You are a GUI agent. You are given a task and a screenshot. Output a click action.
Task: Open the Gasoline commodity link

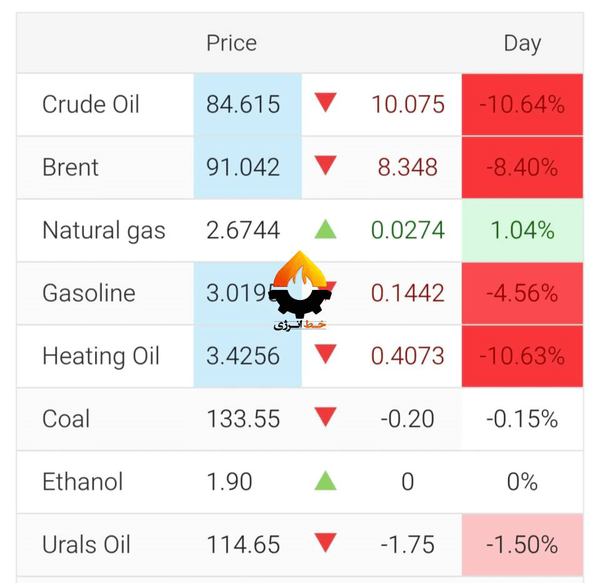click(90, 293)
